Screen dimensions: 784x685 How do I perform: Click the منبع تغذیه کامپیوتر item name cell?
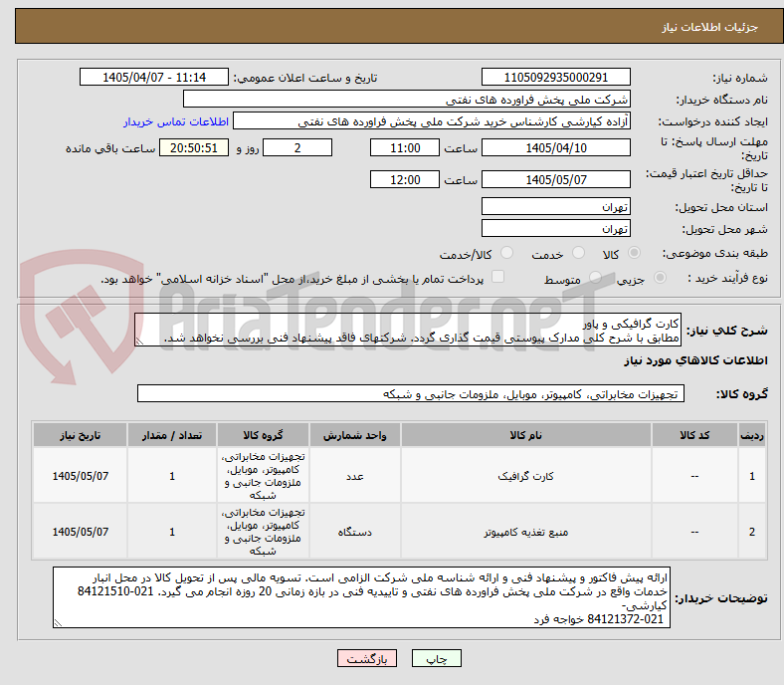[x=525, y=532]
